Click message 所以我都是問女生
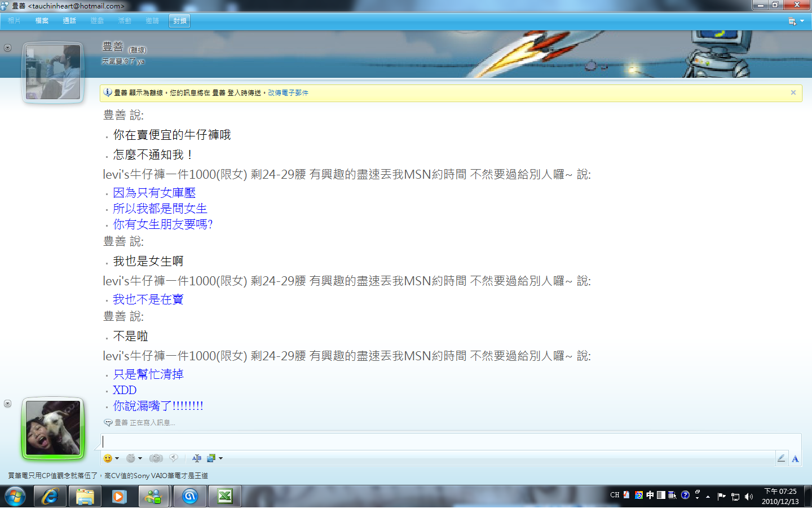 (160, 209)
